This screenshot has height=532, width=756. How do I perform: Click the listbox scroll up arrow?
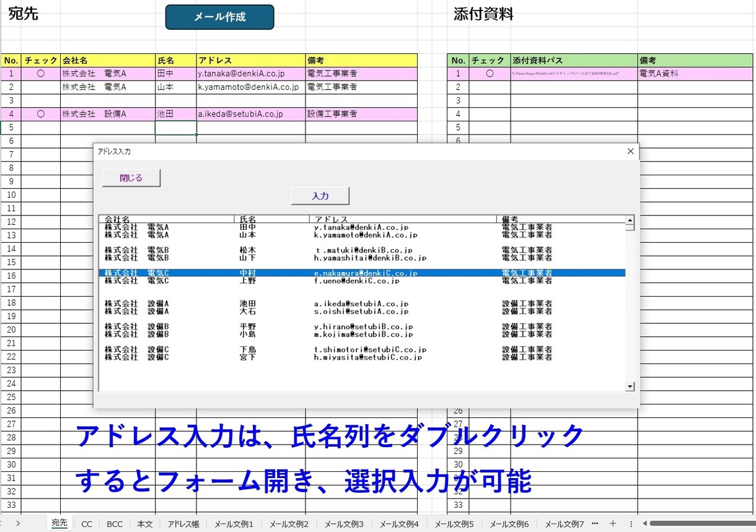click(630, 220)
